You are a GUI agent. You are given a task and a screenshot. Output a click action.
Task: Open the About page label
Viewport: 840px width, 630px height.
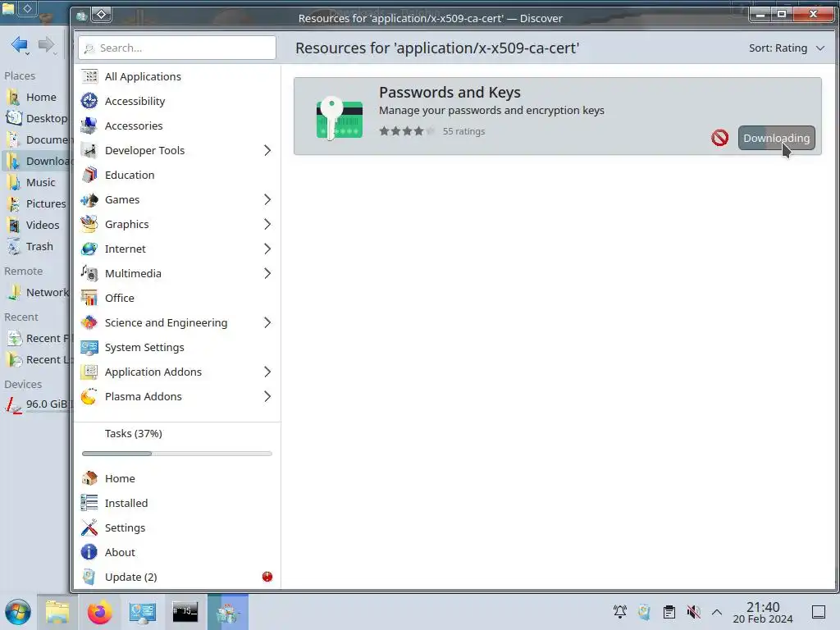tap(120, 552)
